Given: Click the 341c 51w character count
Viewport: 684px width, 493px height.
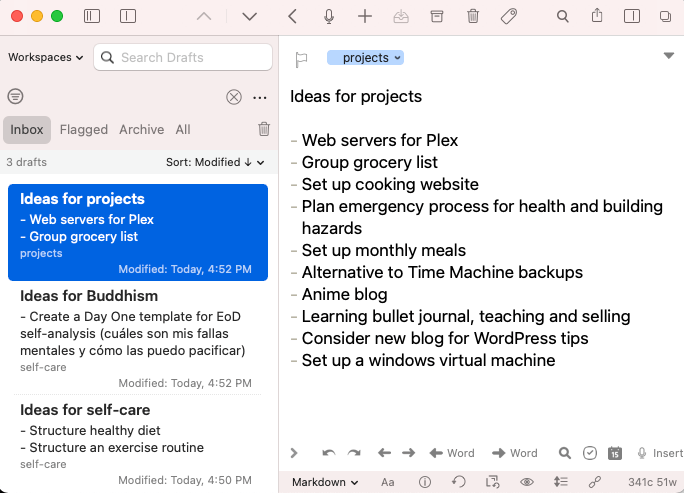Looking at the screenshot, I should 653,482.
